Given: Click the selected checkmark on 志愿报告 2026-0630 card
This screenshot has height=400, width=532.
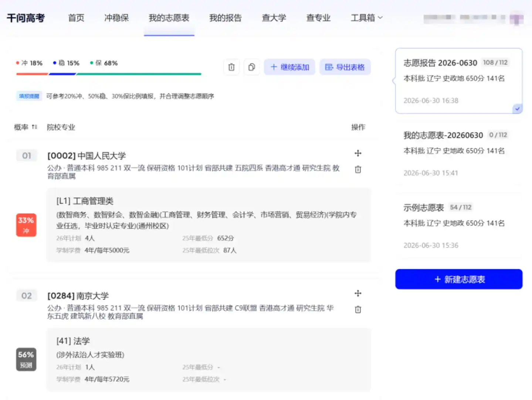Looking at the screenshot, I should (517, 109).
